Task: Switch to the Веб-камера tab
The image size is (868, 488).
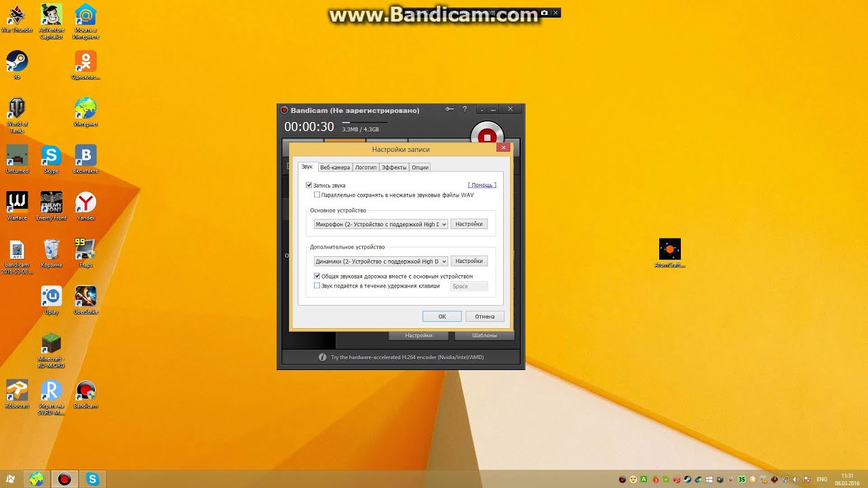Action: pos(335,167)
